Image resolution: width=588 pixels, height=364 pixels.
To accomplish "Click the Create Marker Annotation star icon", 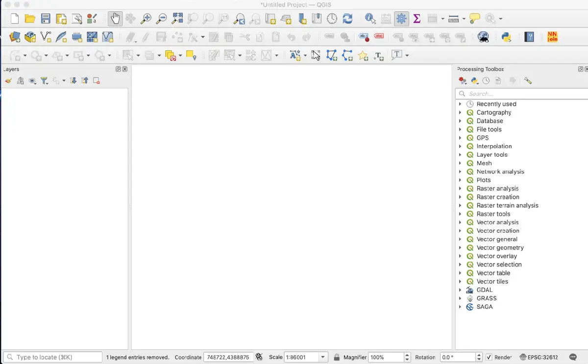I will tap(363, 55).
